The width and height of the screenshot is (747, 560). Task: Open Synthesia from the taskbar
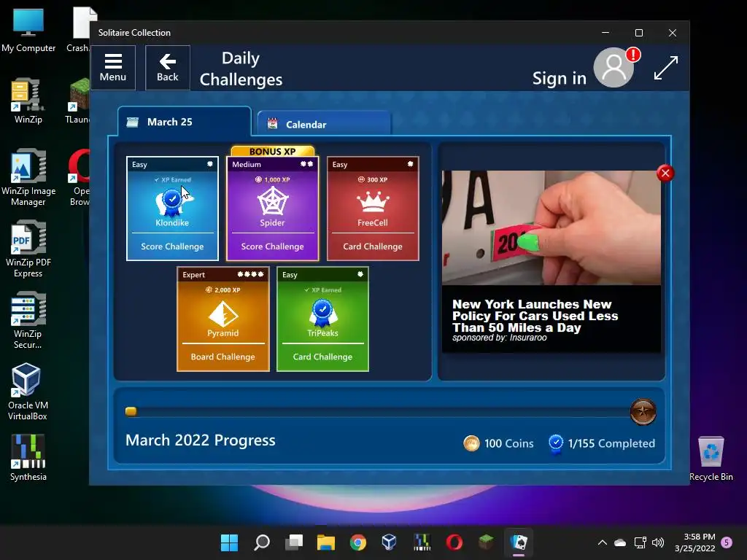pyautogui.click(x=422, y=542)
